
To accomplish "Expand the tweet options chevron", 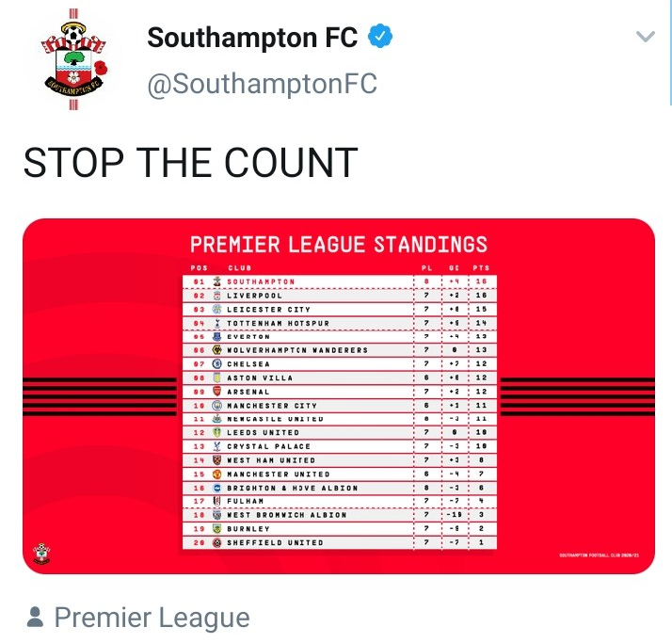I will click(645, 38).
